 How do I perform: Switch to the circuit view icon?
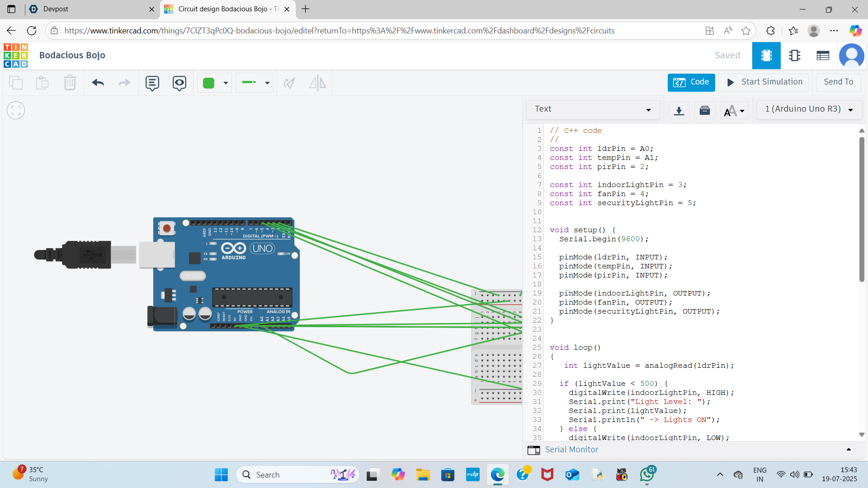click(766, 55)
